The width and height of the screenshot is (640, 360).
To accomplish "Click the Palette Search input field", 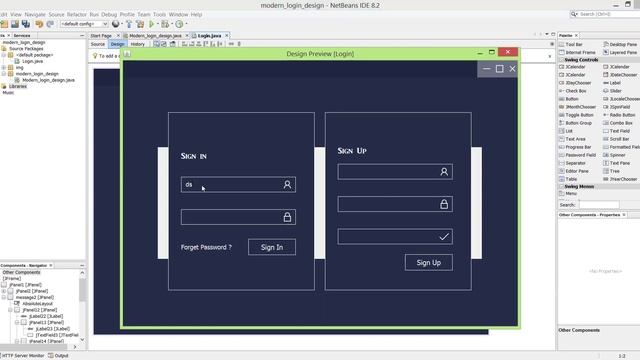I will coord(599,205).
